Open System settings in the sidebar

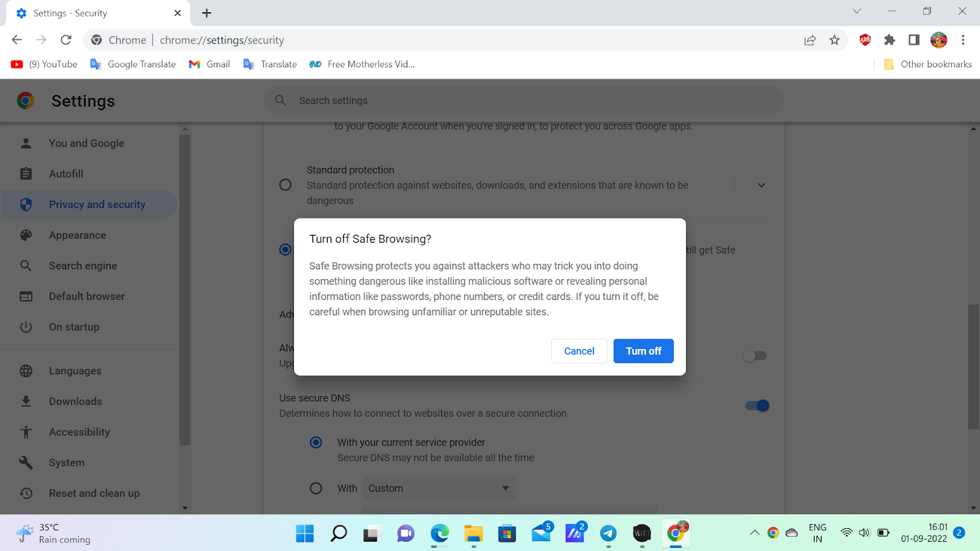pyautogui.click(x=89, y=463)
